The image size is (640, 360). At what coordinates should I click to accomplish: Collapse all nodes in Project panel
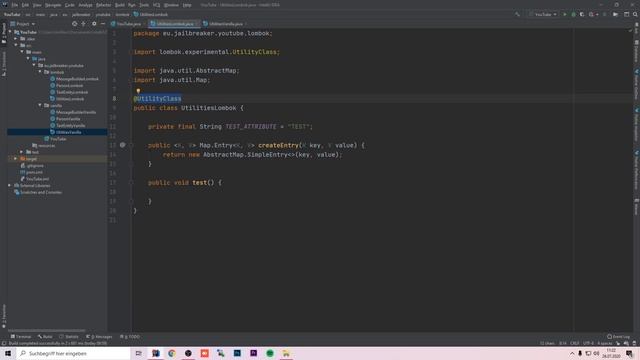(x=84, y=24)
